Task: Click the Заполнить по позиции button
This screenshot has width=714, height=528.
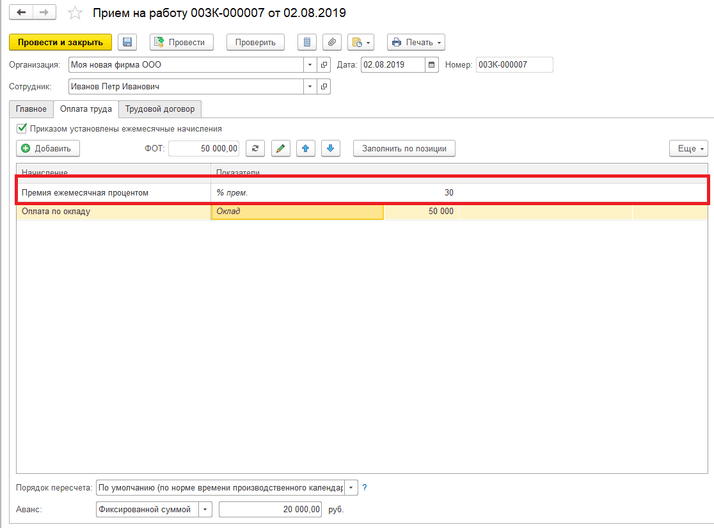Action: click(403, 148)
